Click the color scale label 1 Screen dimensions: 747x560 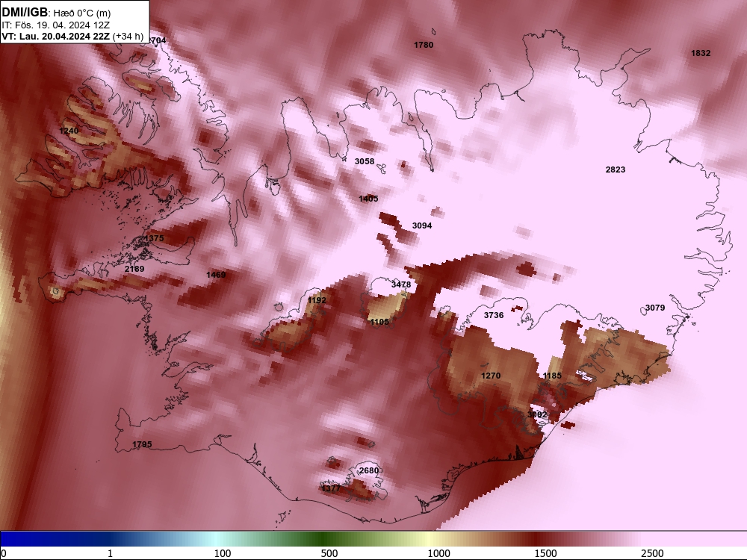110,553
